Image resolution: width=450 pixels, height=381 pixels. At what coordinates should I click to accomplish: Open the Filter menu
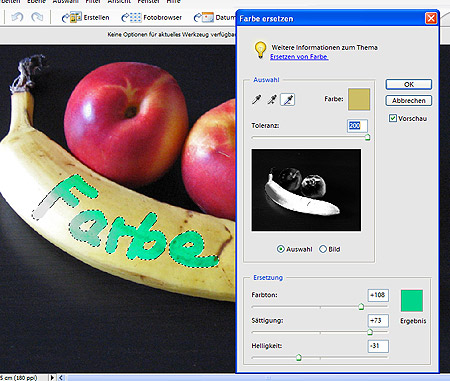(x=93, y=2)
